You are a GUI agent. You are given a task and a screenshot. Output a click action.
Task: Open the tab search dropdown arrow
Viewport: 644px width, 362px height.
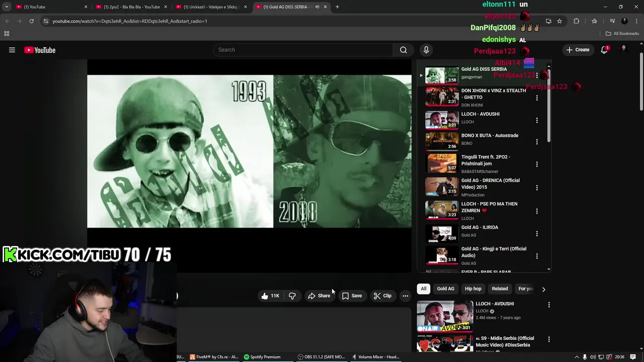coord(7,7)
